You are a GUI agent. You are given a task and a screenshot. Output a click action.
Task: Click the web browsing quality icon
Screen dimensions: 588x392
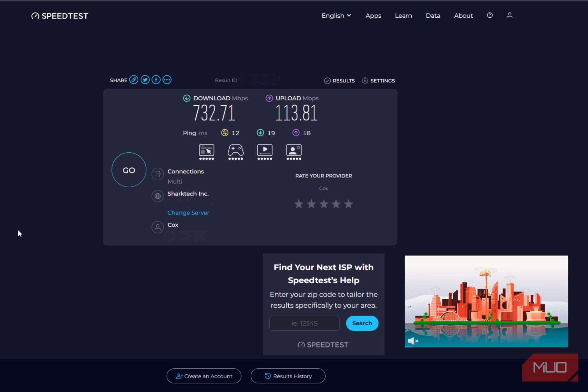point(207,152)
